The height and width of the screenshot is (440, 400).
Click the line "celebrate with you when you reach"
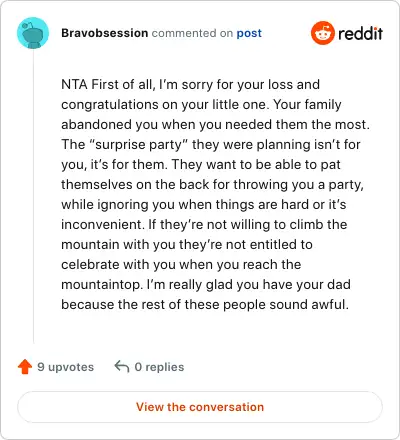click(x=181, y=264)
